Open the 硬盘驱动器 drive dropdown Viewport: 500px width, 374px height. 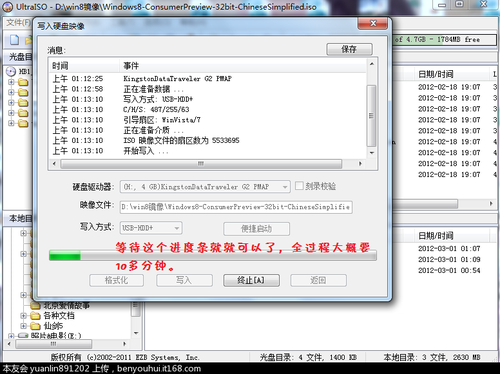pos(205,187)
